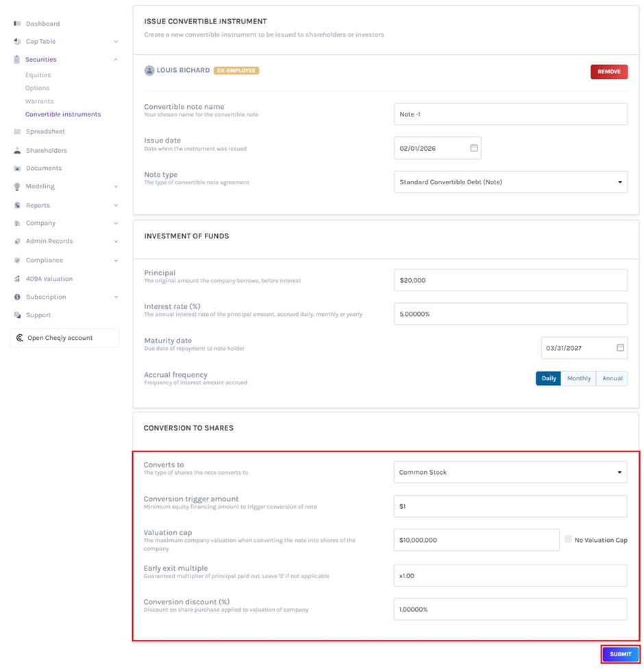This screenshot has height=670, width=644.
Task: Click the Cap Table pie icon
Action: (x=17, y=42)
